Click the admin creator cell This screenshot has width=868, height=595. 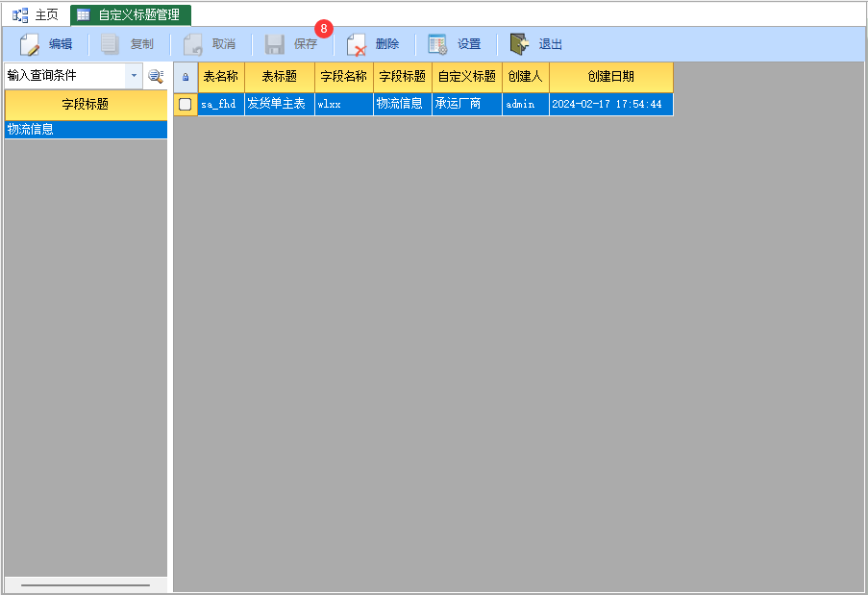[x=526, y=104]
